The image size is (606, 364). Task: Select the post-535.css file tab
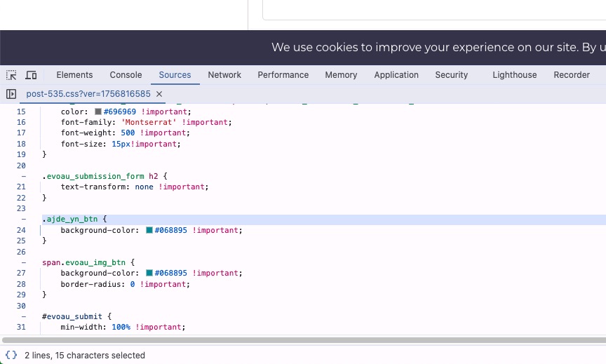click(x=88, y=94)
